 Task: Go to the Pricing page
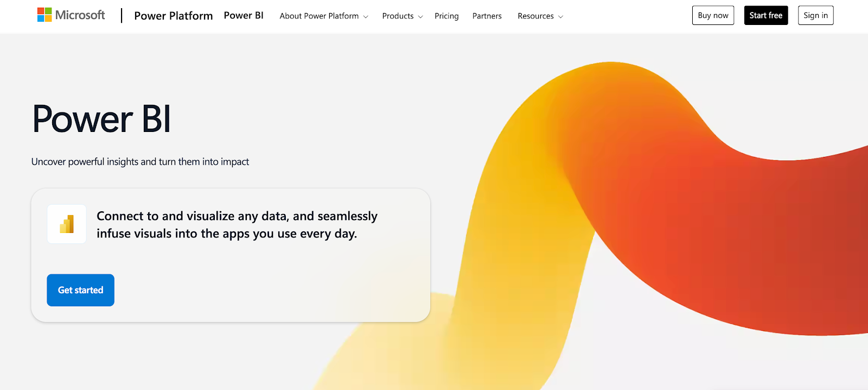click(446, 16)
